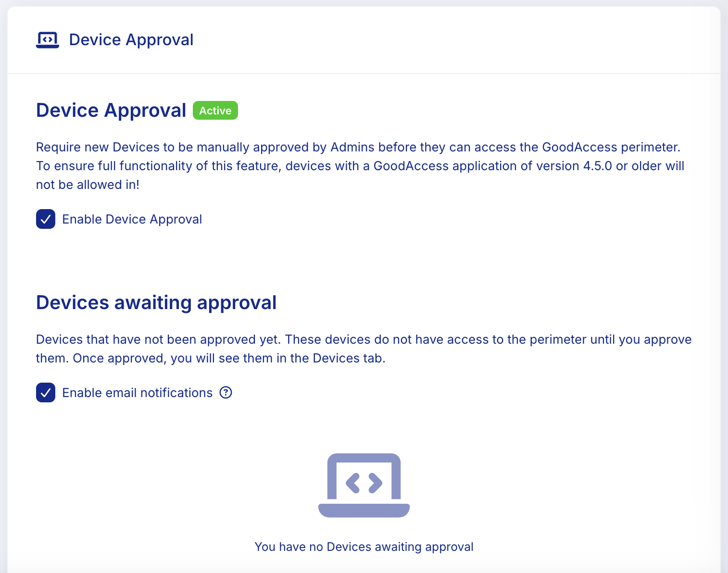Click the 'Enable email notifications' label text
728x573 pixels.
coord(137,393)
